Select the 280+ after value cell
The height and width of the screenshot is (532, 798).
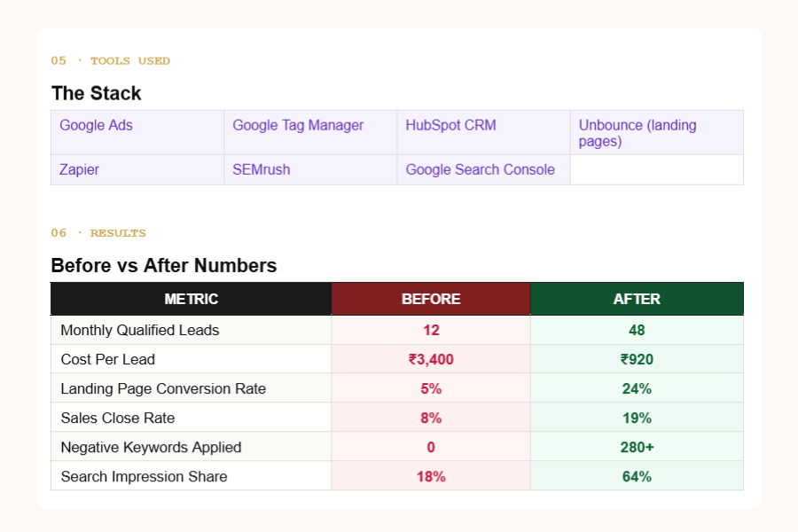[x=637, y=447]
